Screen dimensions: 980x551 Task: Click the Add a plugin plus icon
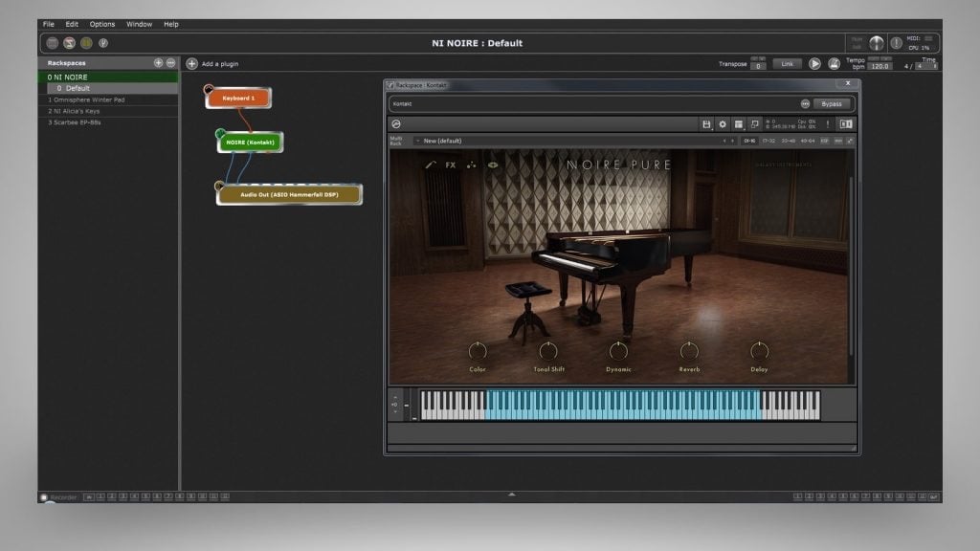[x=191, y=64]
